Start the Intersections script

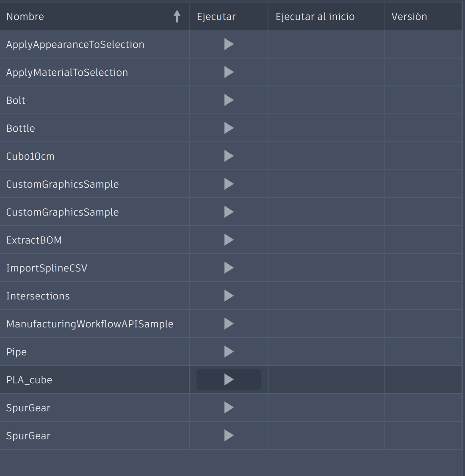coord(229,296)
